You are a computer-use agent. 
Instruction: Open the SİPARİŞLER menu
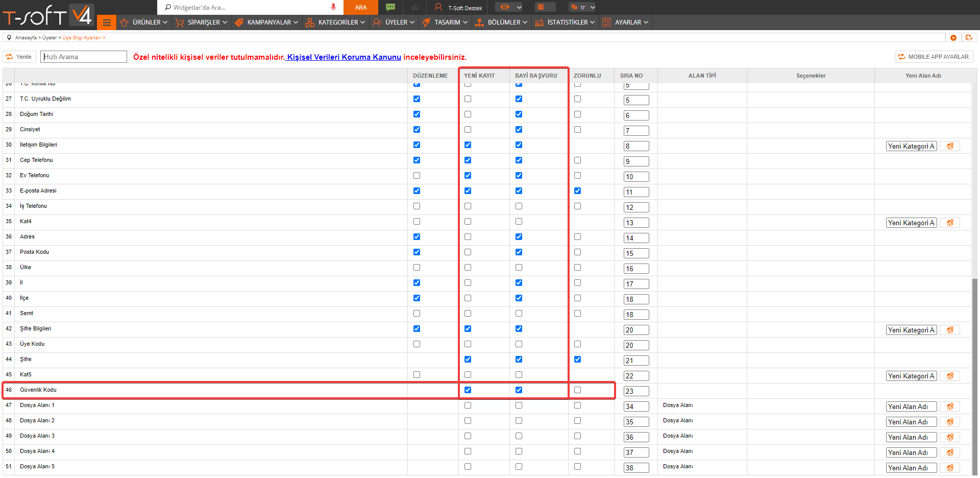(x=201, y=22)
